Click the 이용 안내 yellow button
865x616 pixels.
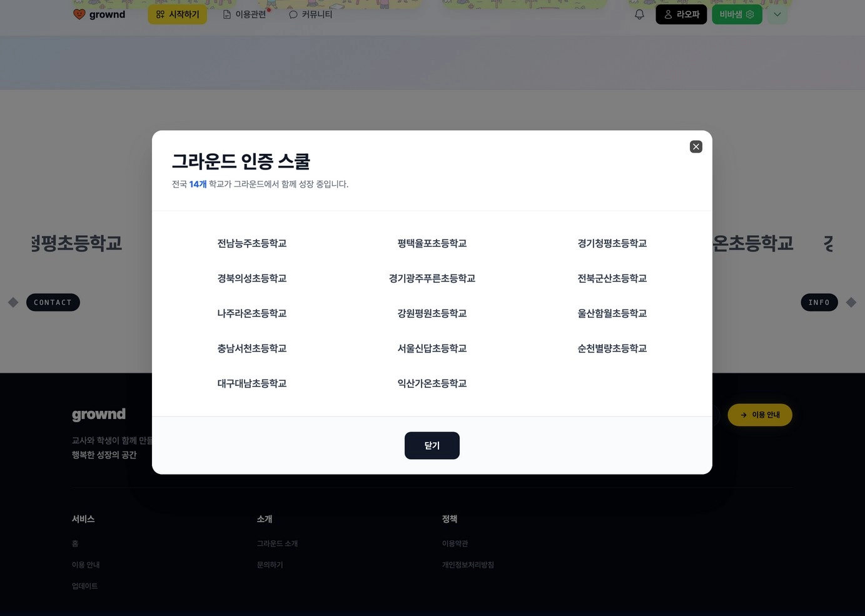coord(760,415)
